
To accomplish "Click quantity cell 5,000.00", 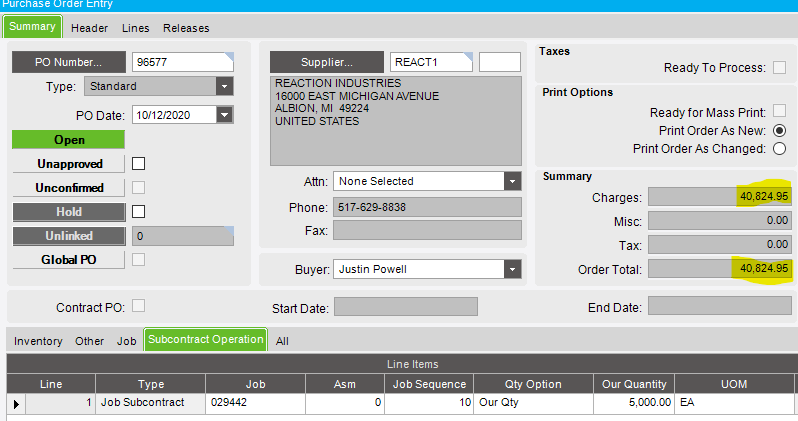I will 634,403.
